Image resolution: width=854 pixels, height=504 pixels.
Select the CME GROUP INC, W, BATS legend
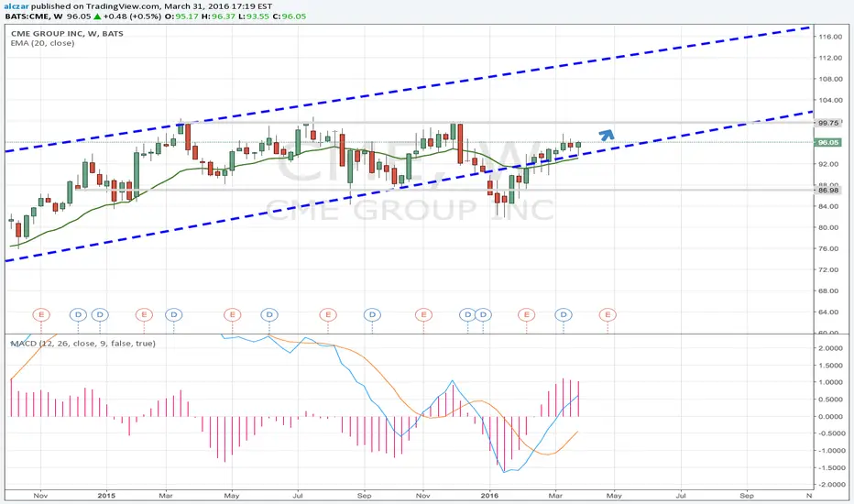click(67, 33)
